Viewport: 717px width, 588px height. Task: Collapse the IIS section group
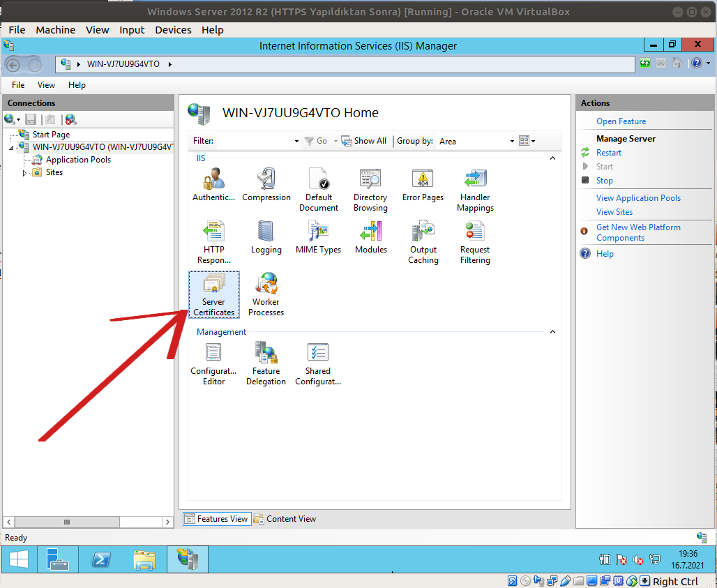click(552, 158)
